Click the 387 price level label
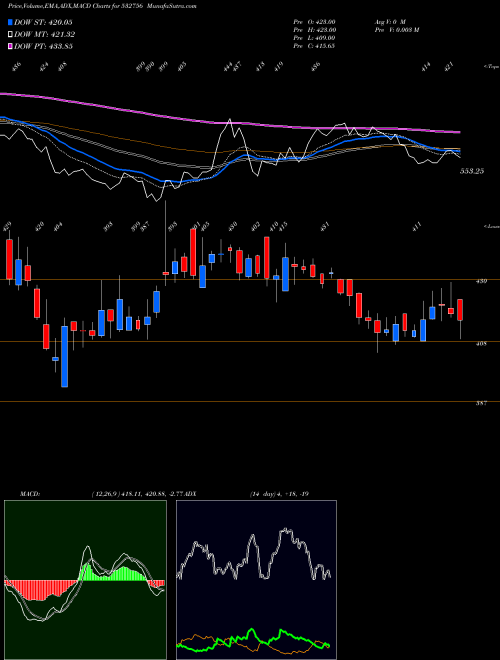Image resolution: width=500 pixels, height=660 pixels. coord(482,403)
